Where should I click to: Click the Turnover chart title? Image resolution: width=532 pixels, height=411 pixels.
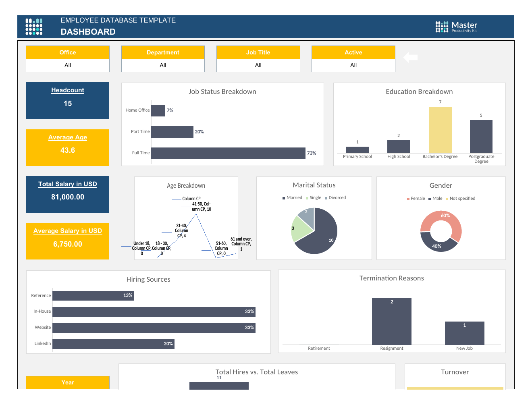pos(455,372)
